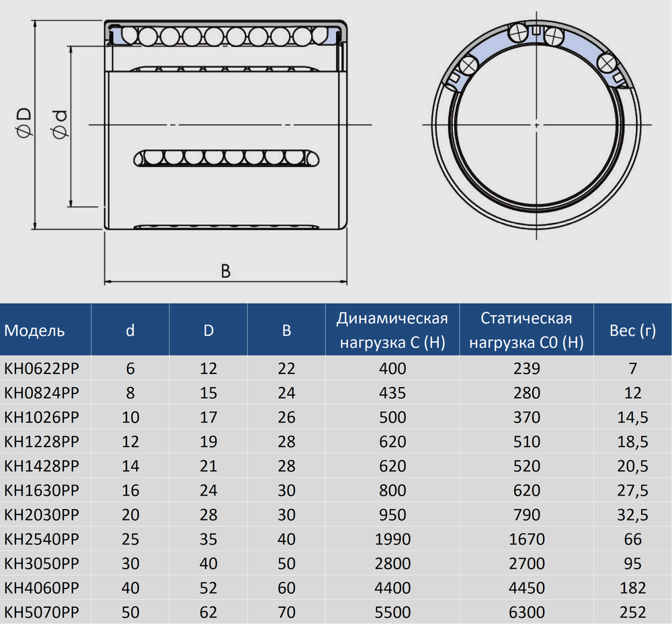
Task: Click weight value 95 in KH3050PP row
Action: (x=632, y=564)
